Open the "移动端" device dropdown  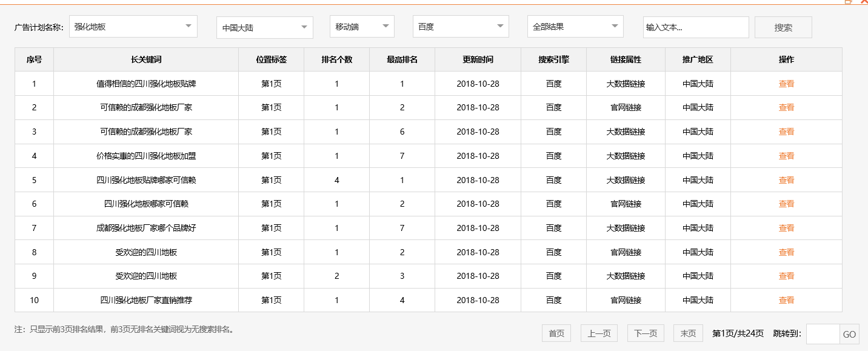[x=361, y=26]
